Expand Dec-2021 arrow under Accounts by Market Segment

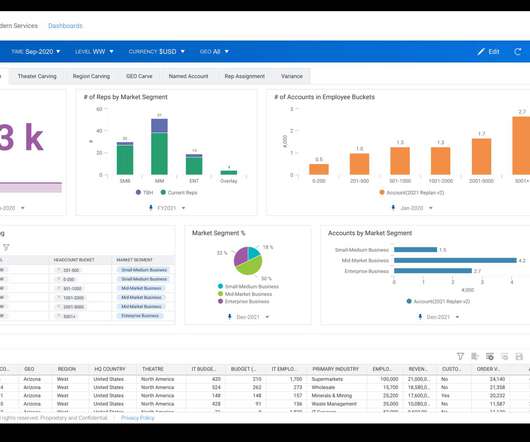coord(457,317)
